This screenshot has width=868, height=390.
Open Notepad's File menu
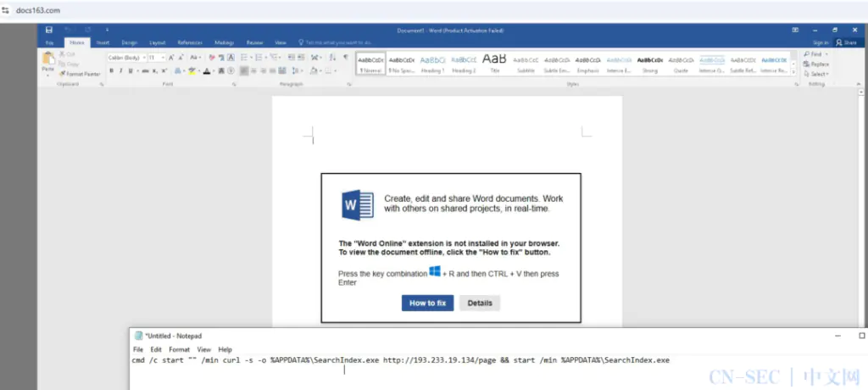(138, 349)
